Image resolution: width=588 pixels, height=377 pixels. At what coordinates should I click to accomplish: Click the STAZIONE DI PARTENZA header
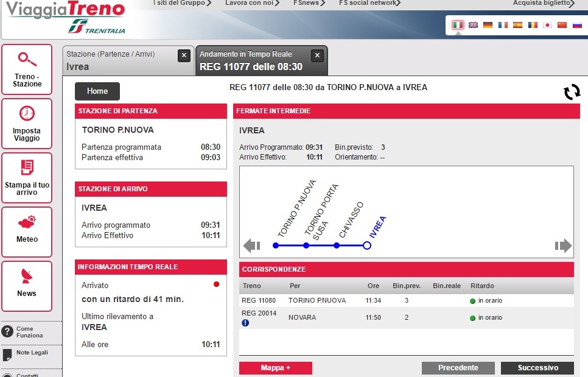click(151, 111)
